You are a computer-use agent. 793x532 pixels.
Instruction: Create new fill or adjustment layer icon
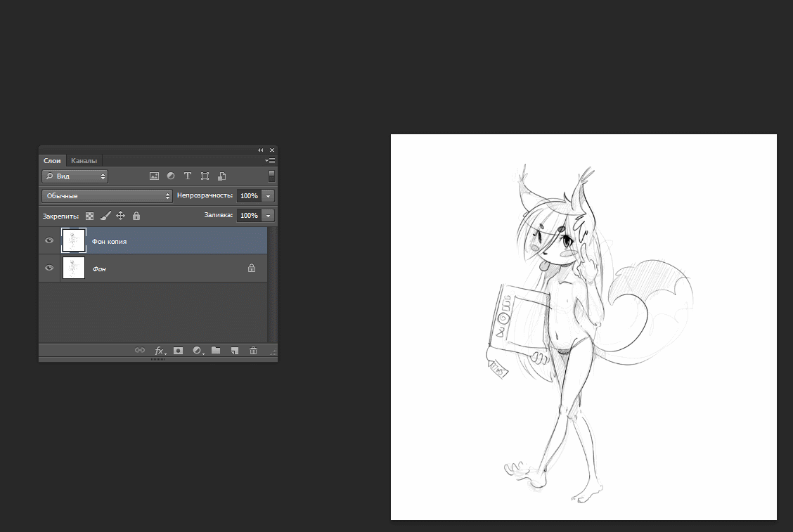pos(198,351)
